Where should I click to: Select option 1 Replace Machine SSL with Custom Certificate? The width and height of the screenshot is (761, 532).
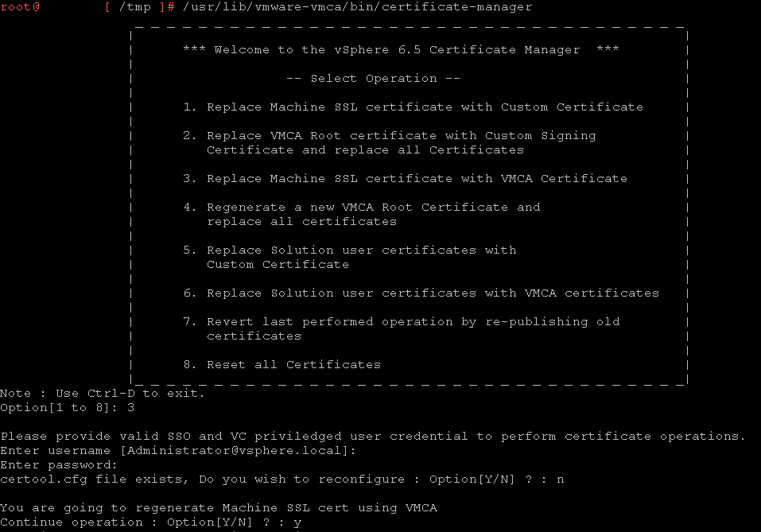(x=413, y=107)
